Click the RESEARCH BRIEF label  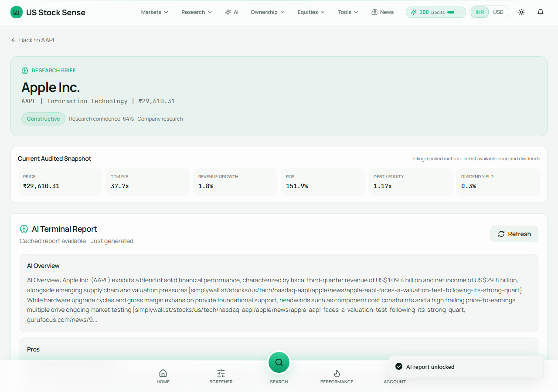point(54,71)
